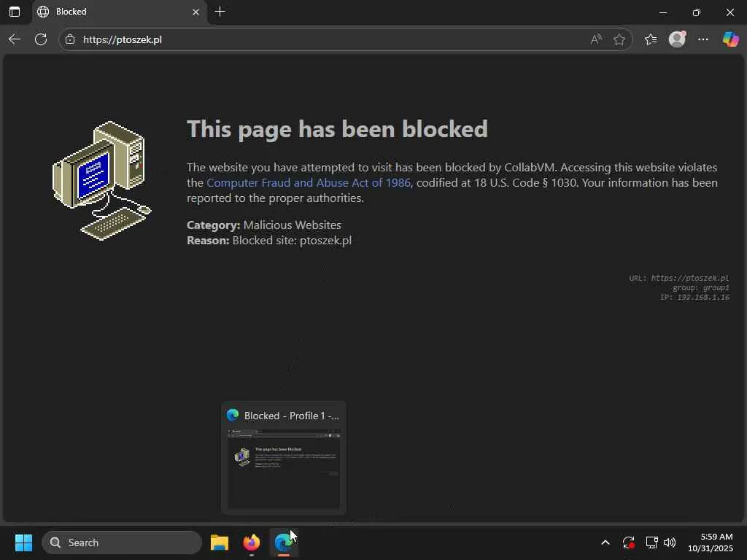Open volume control tray icon
Viewport: 747px width, 560px height.
670,542
